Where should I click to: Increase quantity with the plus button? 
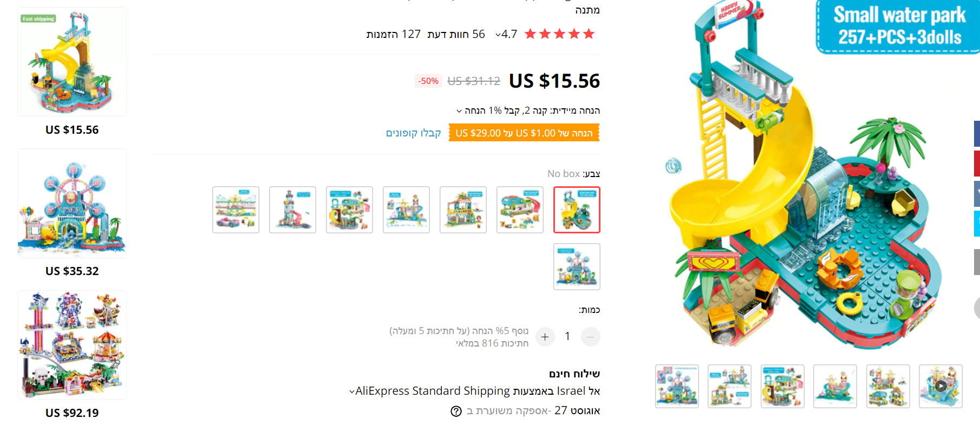click(545, 337)
